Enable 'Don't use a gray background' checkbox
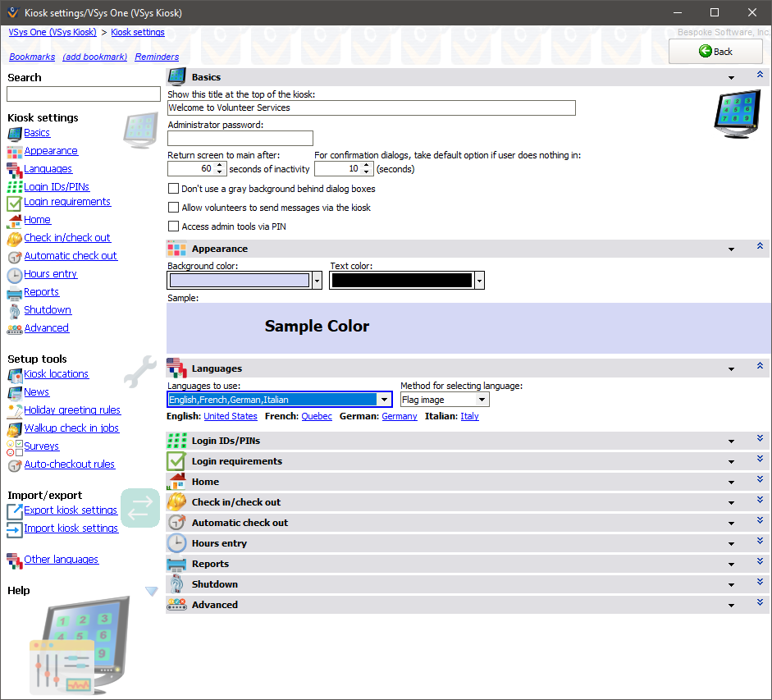 (173, 189)
